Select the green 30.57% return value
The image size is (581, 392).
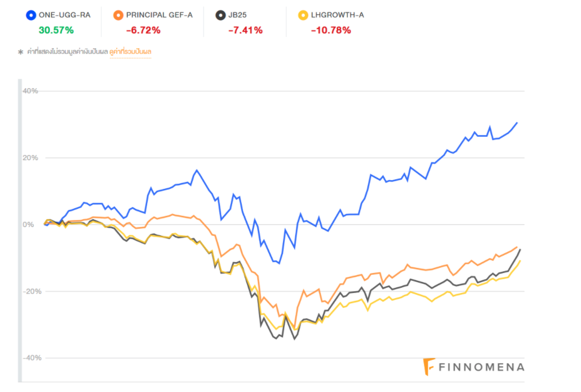[56, 30]
